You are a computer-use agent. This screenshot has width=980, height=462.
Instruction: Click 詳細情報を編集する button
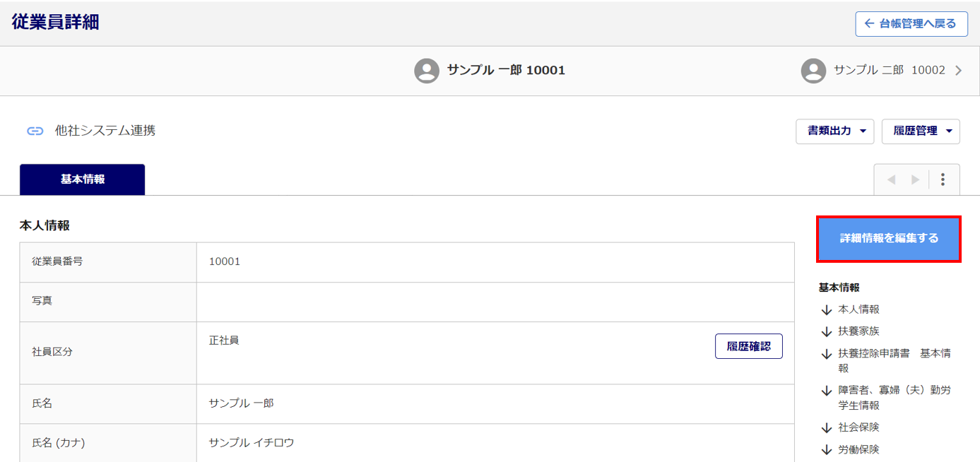[x=889, y=239]
